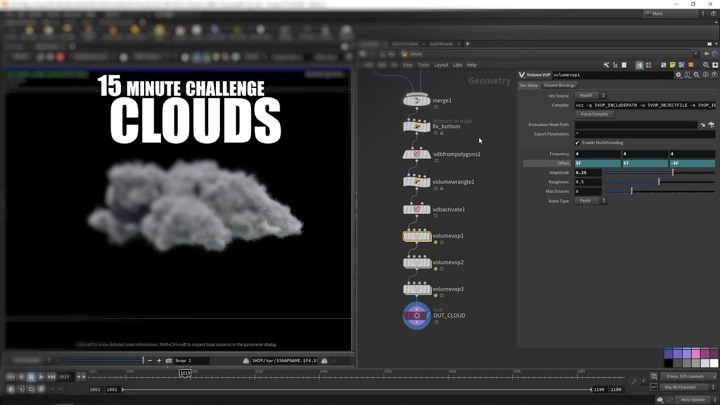Viewport: 720px width, 405px height.
Task: Toggle the pin icon on the network path bar
Action: tap(706, 54)
